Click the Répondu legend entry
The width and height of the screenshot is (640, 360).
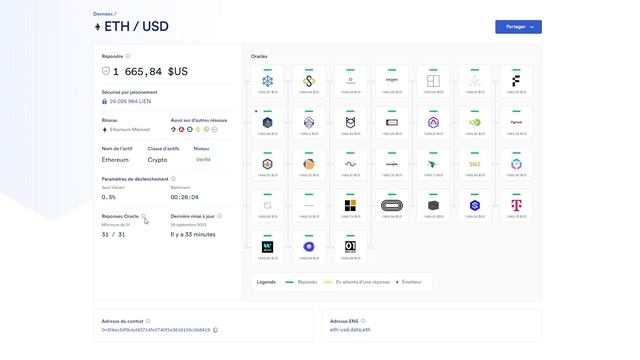pyautogui.click(x=301, y=282)
